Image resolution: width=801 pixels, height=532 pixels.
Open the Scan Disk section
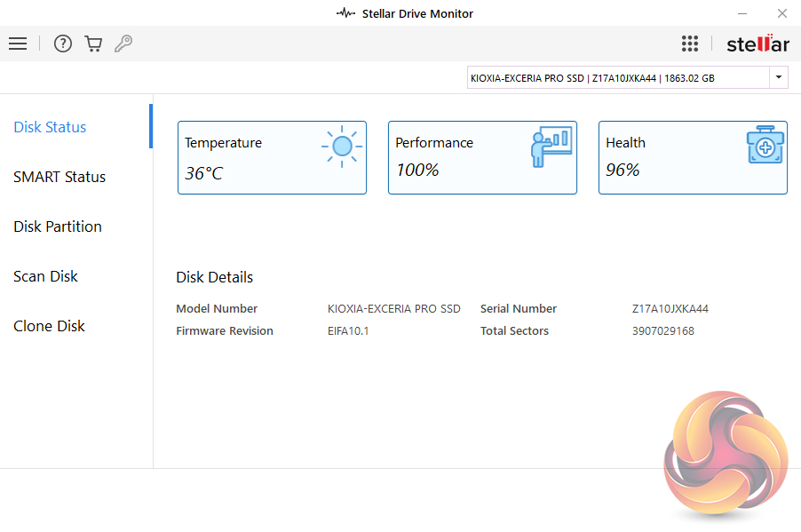pyautogui.click(x=46, y=276)
